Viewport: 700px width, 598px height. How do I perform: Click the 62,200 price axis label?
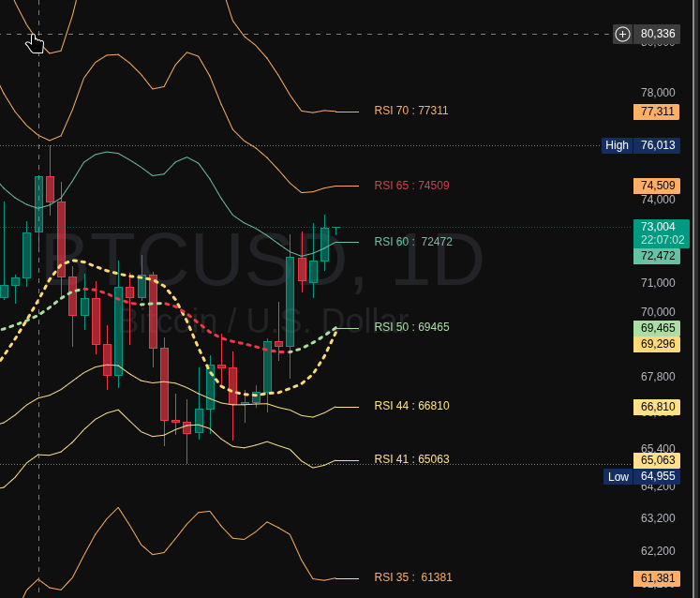point(658,551)
